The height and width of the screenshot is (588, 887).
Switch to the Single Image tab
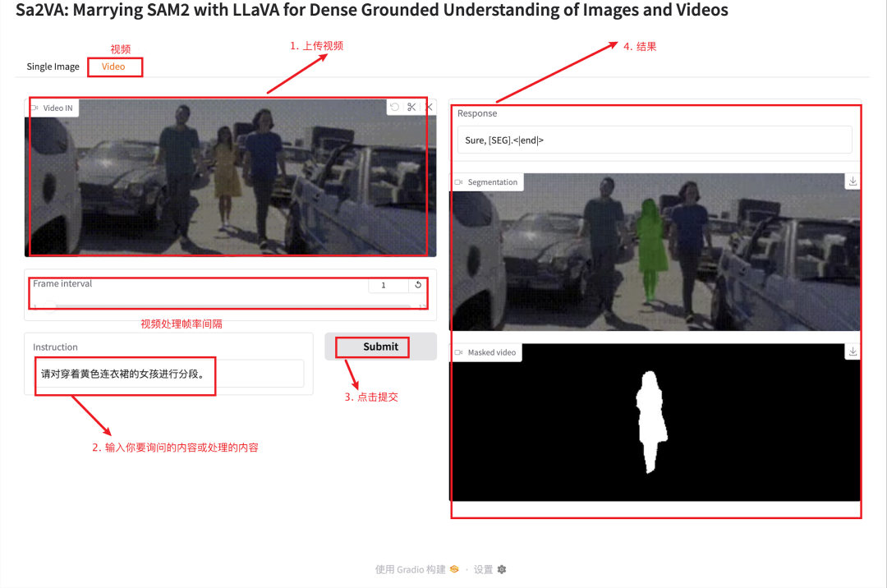(x=53, y=67)
